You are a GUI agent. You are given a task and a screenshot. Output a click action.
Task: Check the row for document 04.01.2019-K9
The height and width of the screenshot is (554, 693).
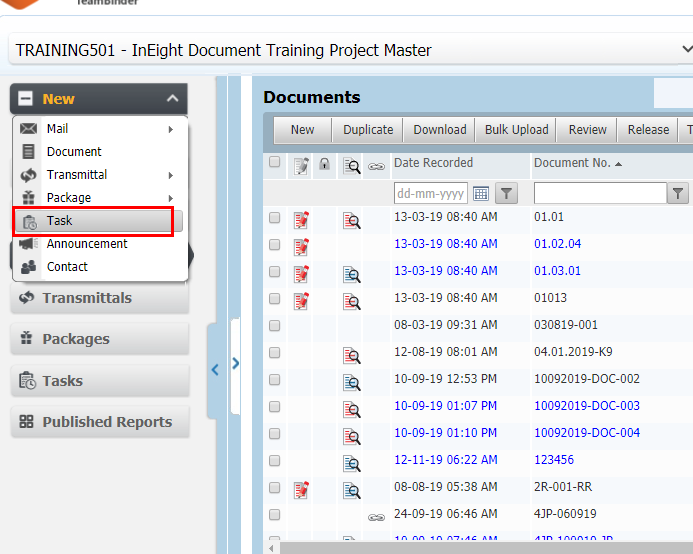pyautogui.click(x=274, y=352)
